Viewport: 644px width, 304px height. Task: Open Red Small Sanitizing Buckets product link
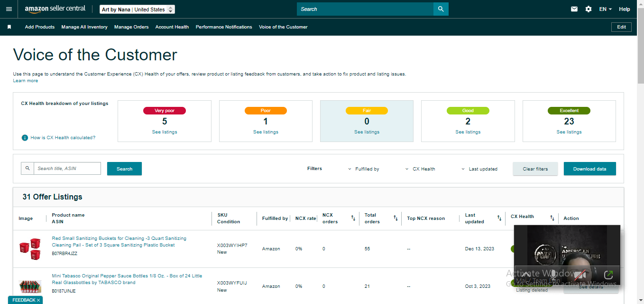[119, 242]
